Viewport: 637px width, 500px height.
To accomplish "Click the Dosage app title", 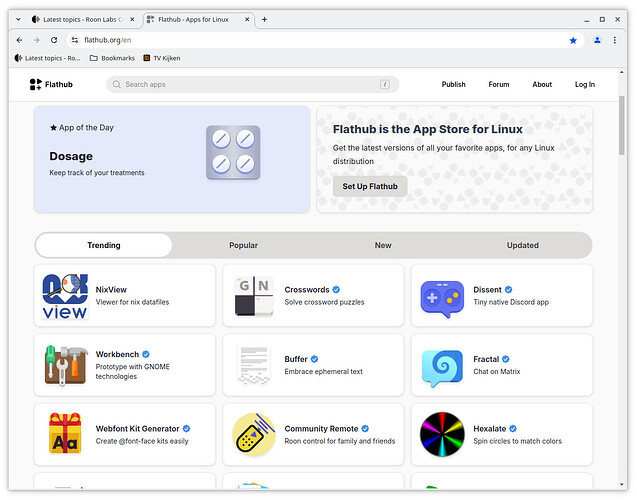I will pyautogui.click(x=71, y=156).
